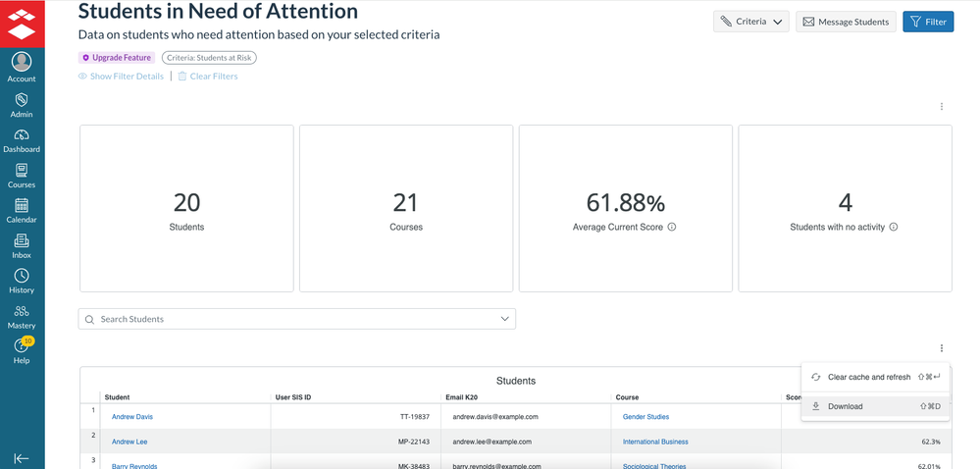Image resolution: width=980 pixels, height=469 pixels.
Task: Open the Search Students dropdown arrow
Action: (x=505, y=319)
